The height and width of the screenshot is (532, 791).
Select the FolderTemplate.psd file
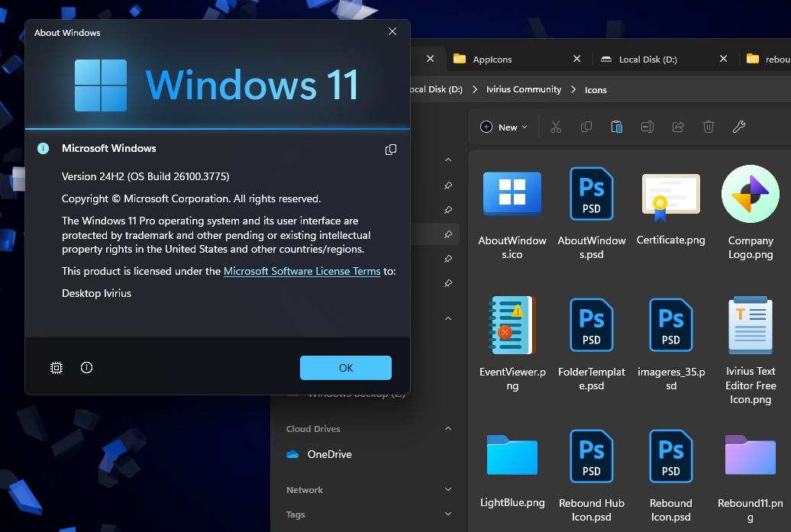click(x=591, y=343)
